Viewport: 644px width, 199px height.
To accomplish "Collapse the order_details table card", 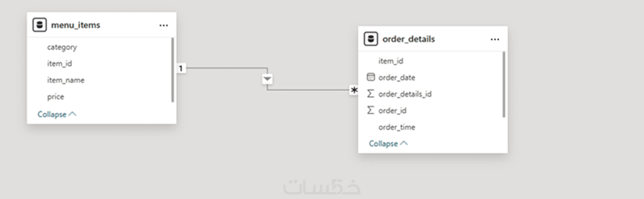I will coord(388,144).
